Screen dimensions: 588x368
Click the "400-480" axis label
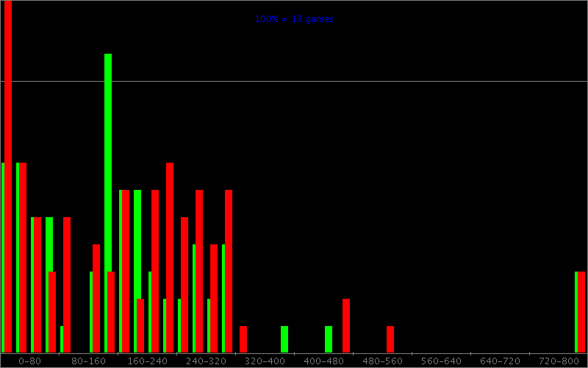[323, 361]
